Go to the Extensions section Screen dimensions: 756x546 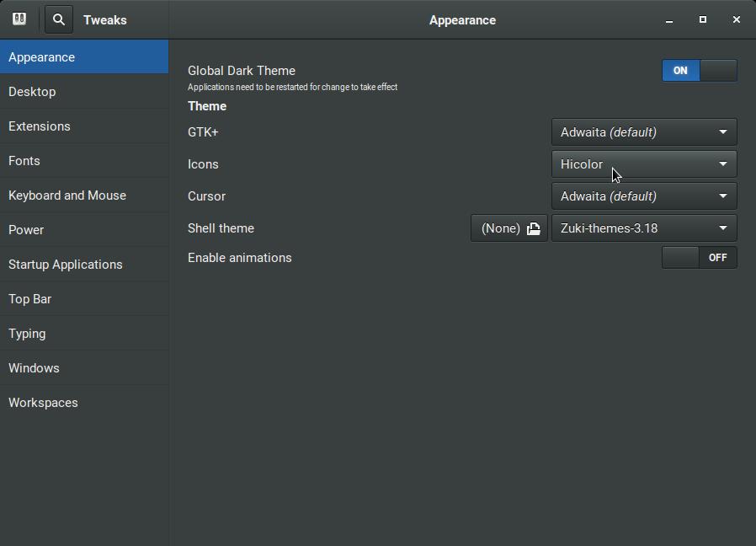point(40,126)
